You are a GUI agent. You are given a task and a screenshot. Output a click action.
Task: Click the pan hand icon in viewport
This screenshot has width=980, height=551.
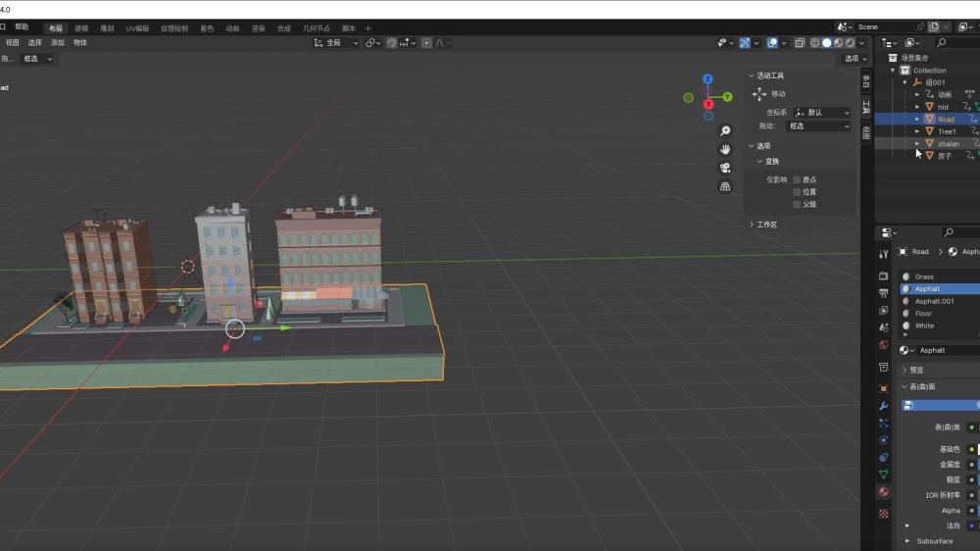click(x=725, y=149)
